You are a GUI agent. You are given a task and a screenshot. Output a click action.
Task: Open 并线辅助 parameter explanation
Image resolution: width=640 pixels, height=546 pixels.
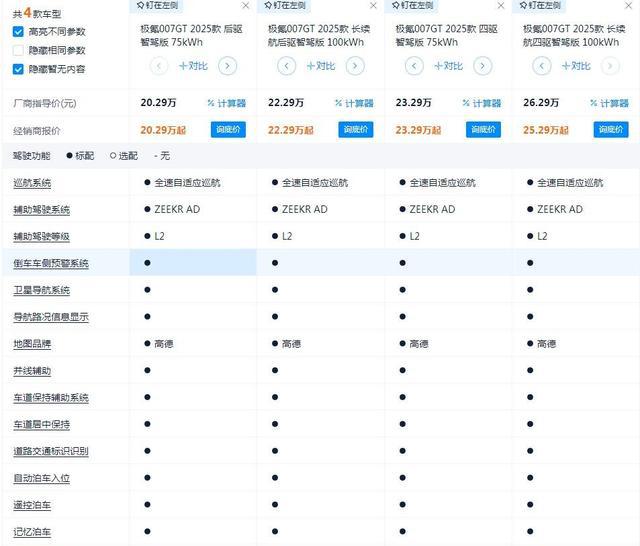click(32, 371)
